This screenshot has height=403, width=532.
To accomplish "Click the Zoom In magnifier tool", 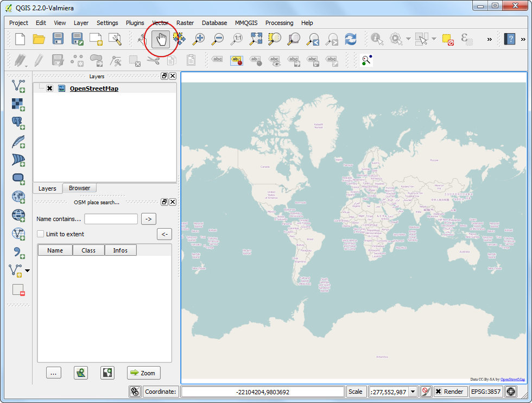I will click(x=199, y=39).
